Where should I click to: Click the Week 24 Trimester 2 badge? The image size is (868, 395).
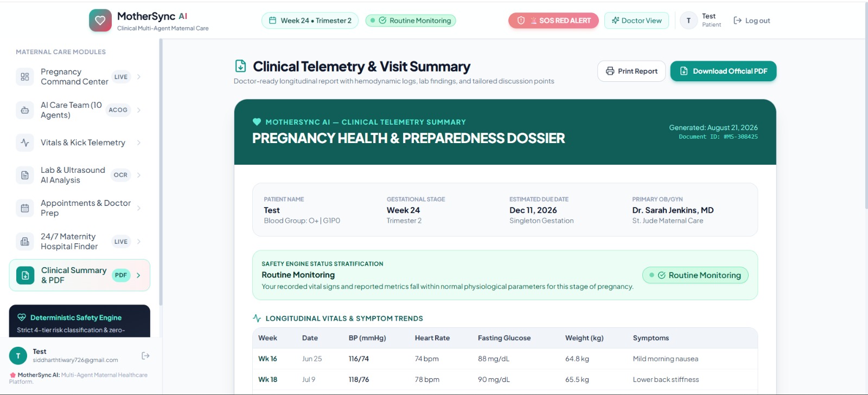coord(310,21)
